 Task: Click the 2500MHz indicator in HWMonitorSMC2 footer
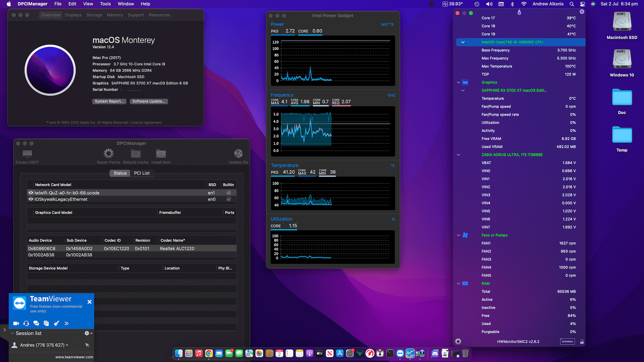(x=568, y=342)
